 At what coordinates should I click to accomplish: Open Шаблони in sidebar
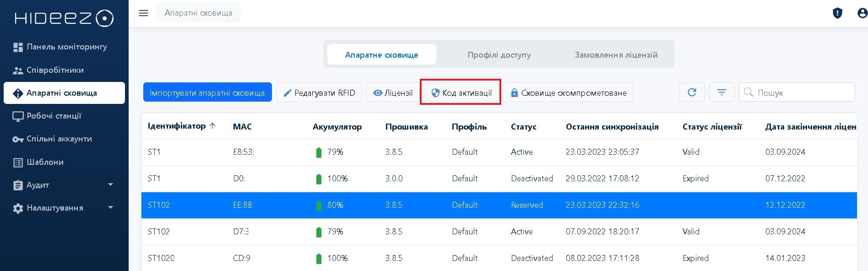click(45, 162)
